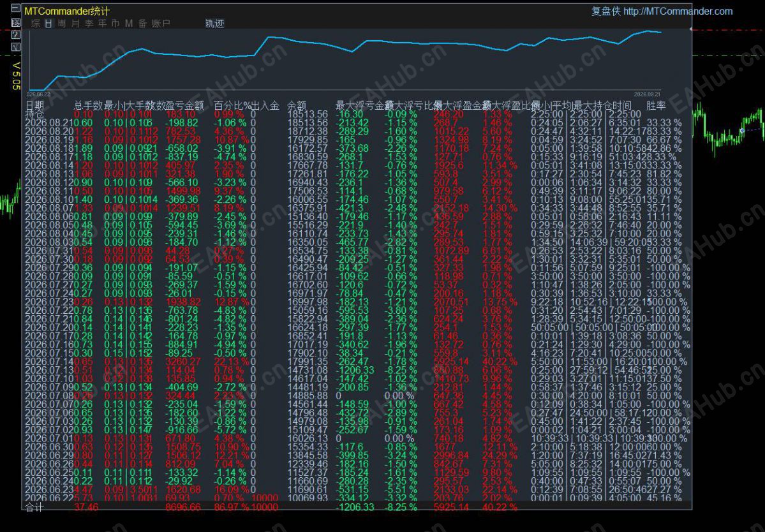Switch to the 周 weekly tab
Image resolution: width=765 pixels, height=532 pixels.
click(x=62, y=24)
